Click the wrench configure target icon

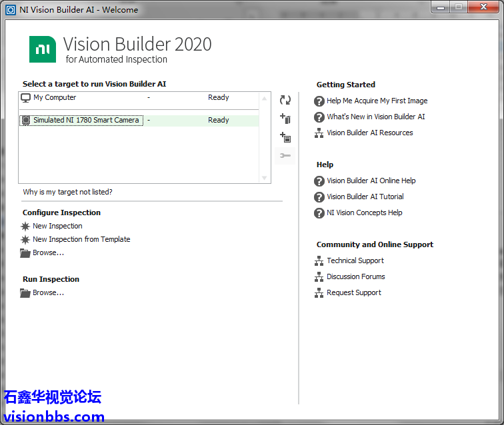285,156
